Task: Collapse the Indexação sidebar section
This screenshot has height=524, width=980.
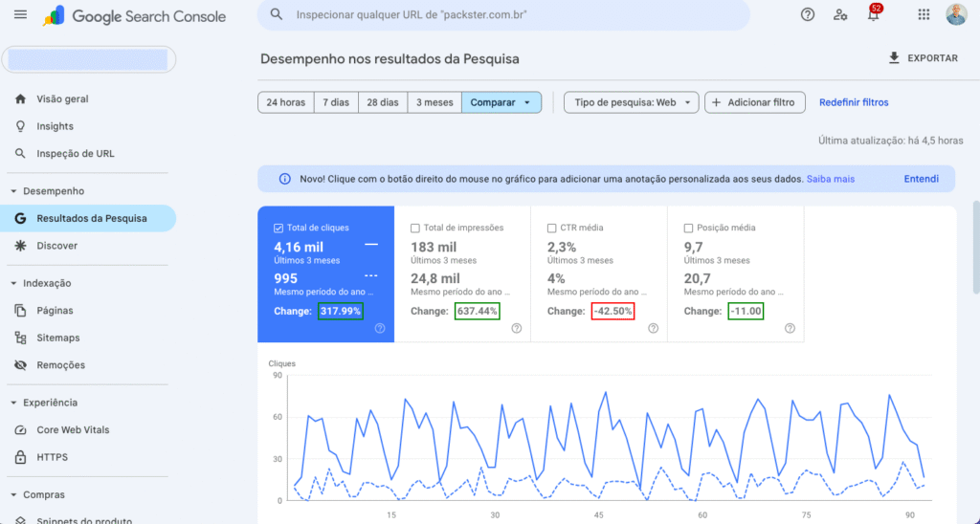Action: [13, 283]
